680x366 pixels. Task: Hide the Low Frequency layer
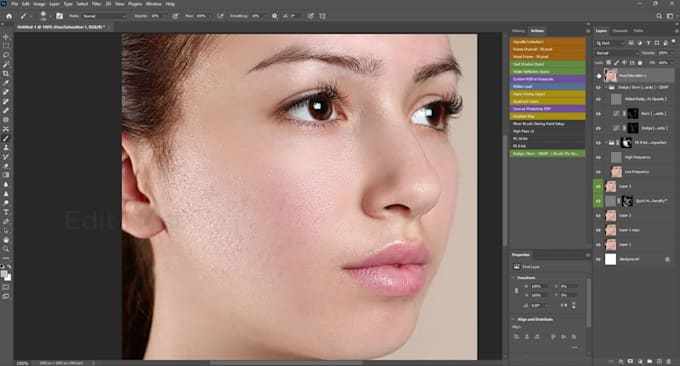click(x=598, y=172)
